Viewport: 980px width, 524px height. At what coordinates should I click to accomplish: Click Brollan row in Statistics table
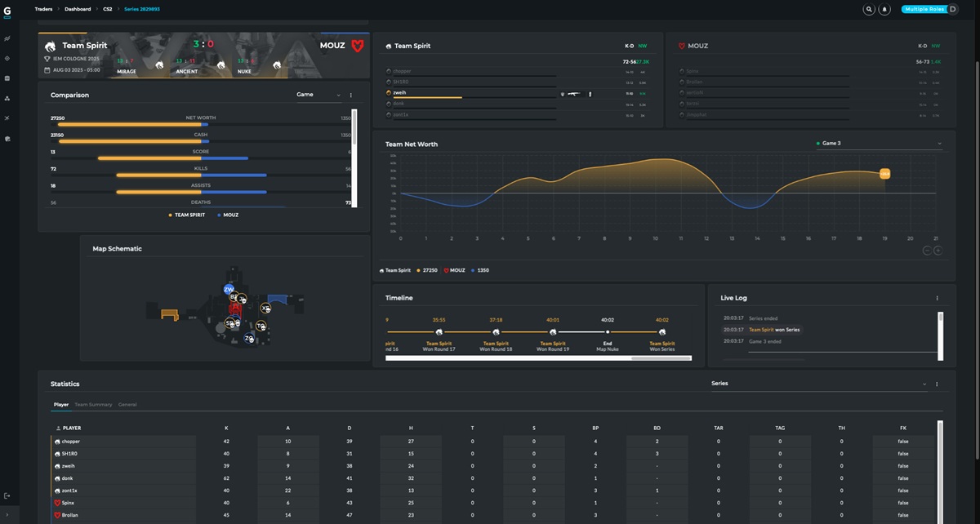[x=493, y=515]
